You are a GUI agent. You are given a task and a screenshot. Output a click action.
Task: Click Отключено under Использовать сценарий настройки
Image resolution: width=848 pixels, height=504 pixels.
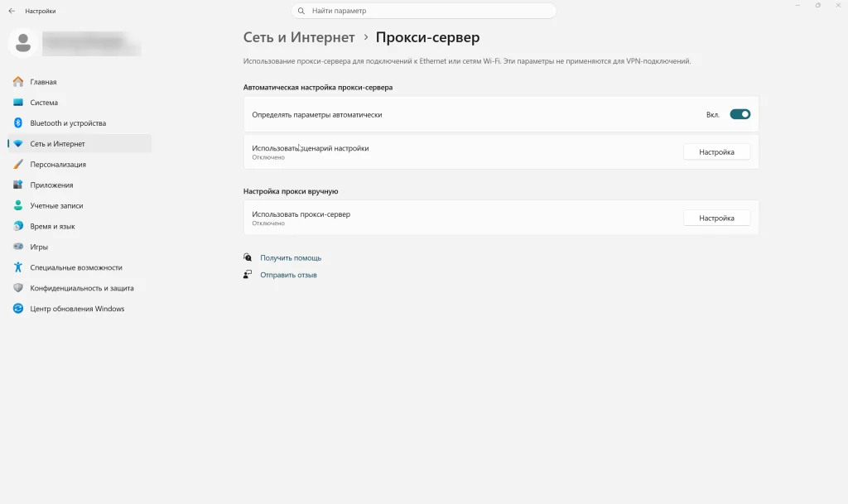267,157
